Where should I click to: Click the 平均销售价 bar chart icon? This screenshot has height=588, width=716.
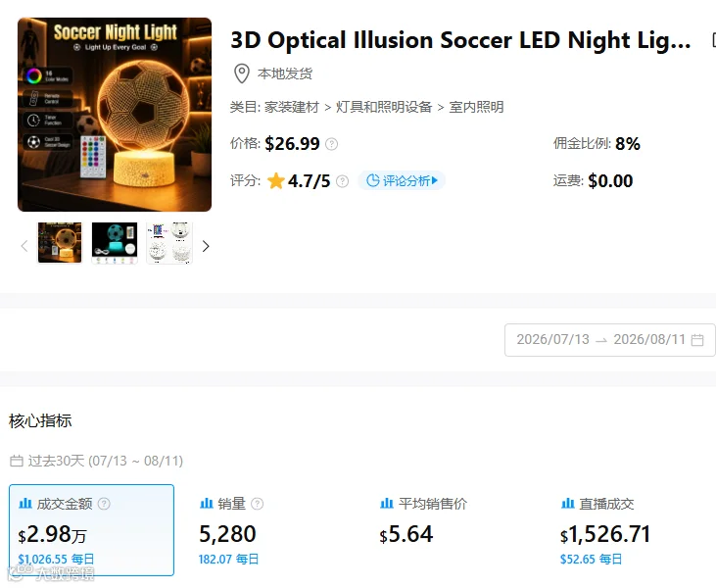387,504
